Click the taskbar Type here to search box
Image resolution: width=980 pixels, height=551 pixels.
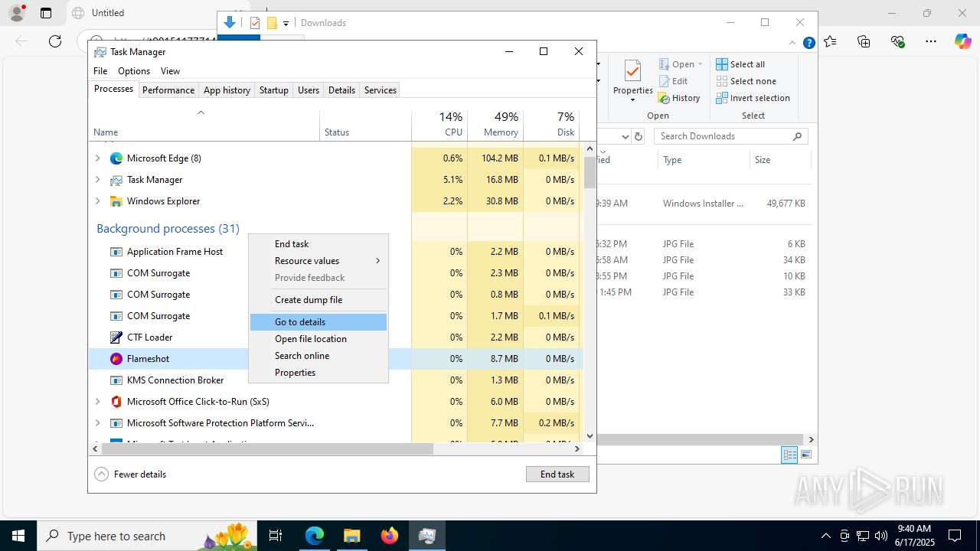click(146, 536)
